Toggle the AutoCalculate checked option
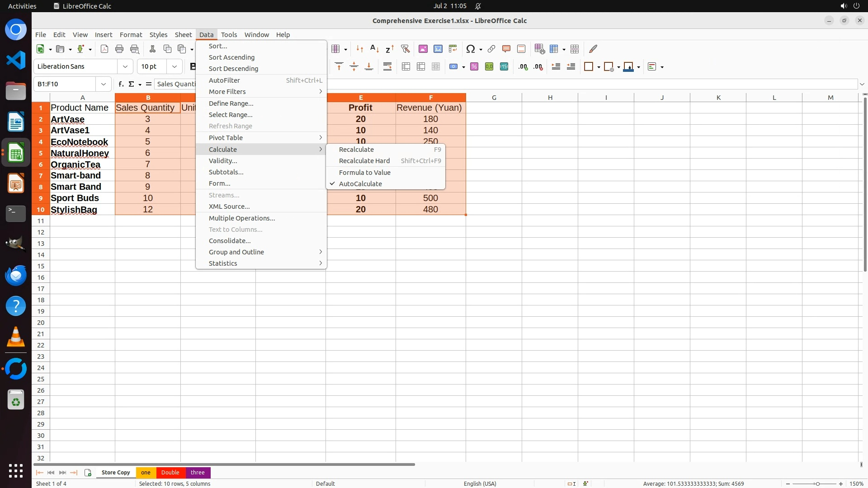This screenshot has width=868, height=488. click(x=360, y=184)
